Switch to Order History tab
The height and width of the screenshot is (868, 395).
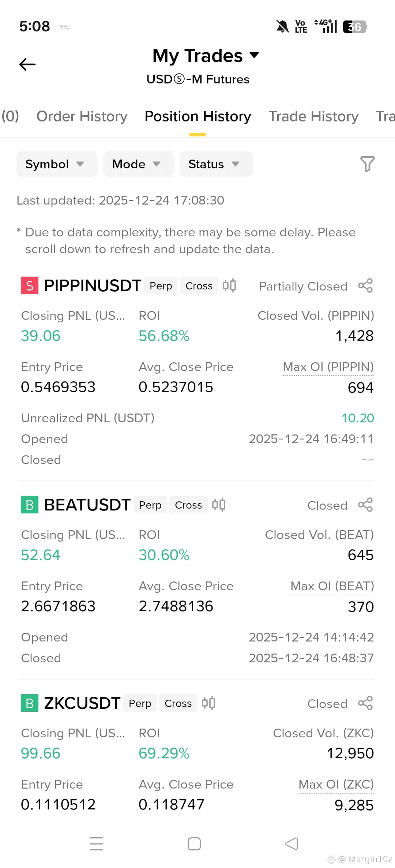pyautogui.click(x=82, y=116)
